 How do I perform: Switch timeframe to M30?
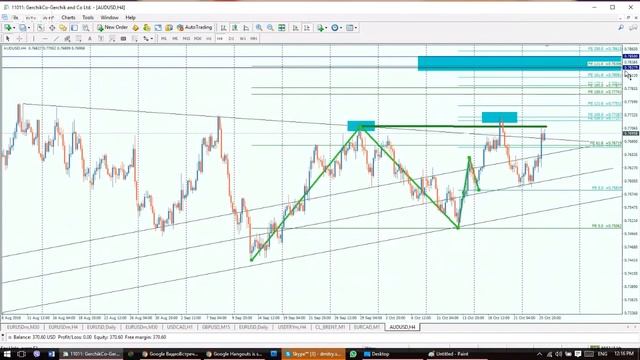(x=198, y=38)
